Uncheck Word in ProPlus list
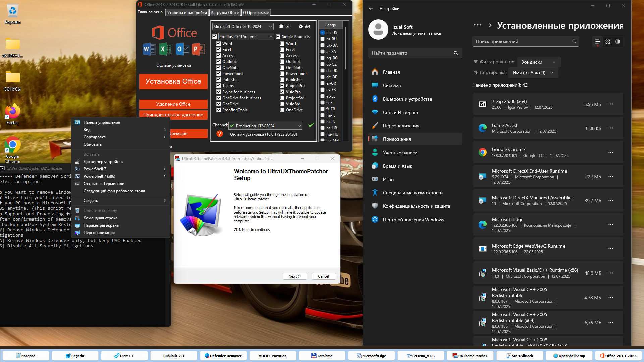Screen dimensions: 644x362 (219, 44)
